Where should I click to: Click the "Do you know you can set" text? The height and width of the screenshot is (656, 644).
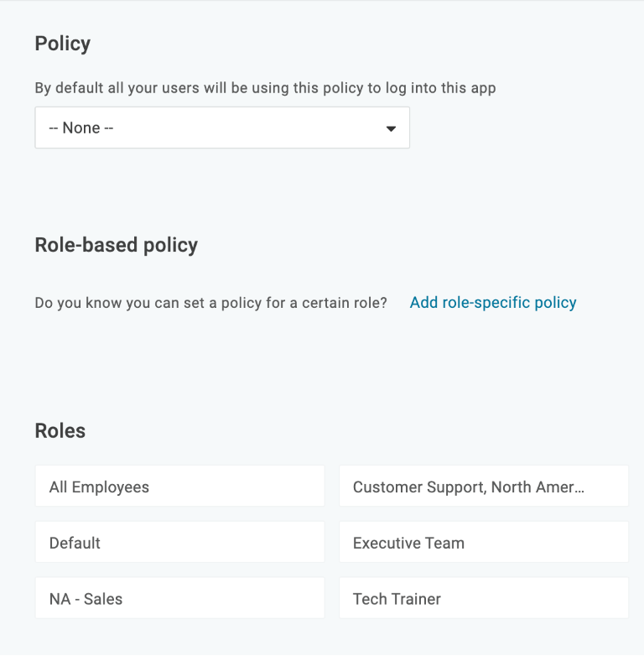pyautogui.click(x=210, y=303)
